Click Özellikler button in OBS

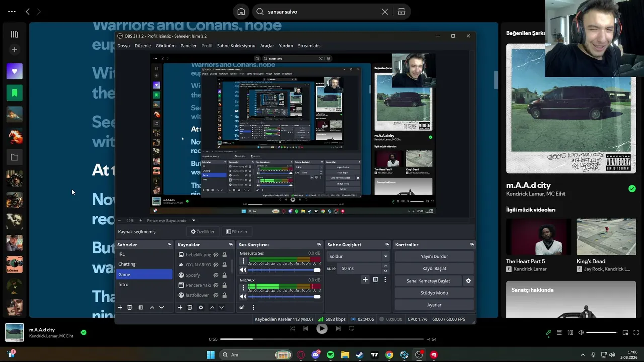pyautogui.click(x=203, y=232)
